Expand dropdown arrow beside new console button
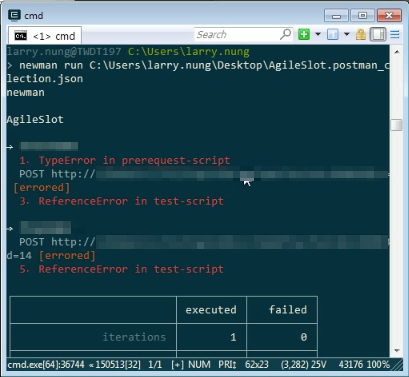The height and width of the screenshot is (377, 409). (318, 34)
